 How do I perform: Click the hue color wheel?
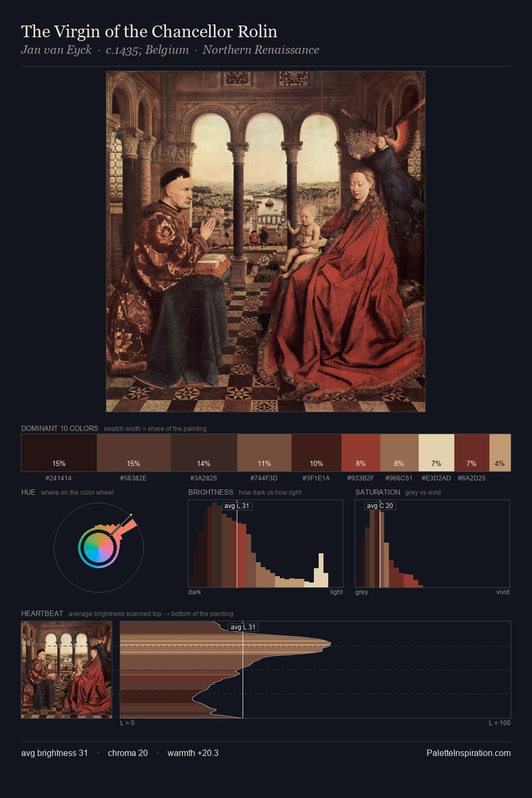(98, 547)
